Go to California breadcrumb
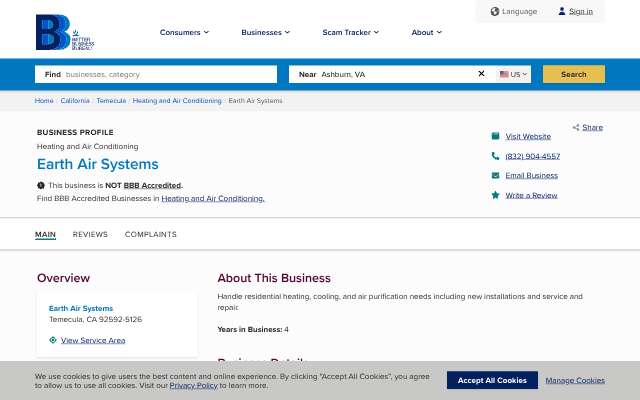This screenshot has height=400, width=640. [x=75, y=100]
